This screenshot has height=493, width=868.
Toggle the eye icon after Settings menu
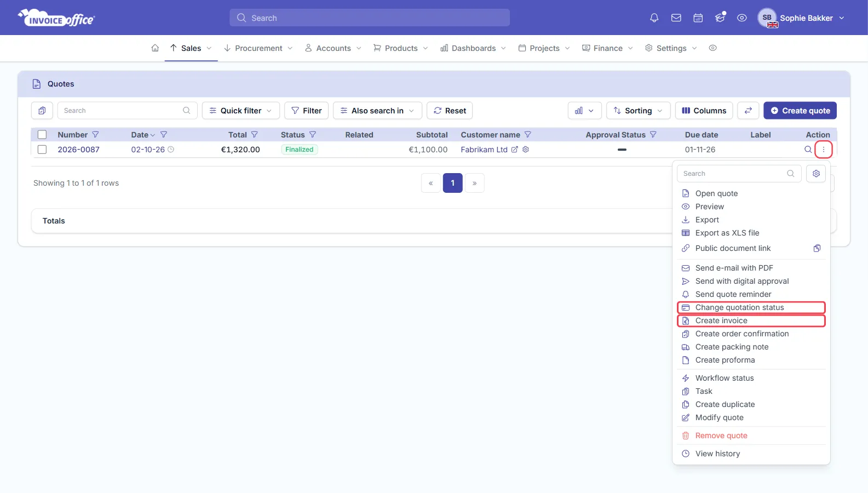pyautogui.click(x=712, y=48)
